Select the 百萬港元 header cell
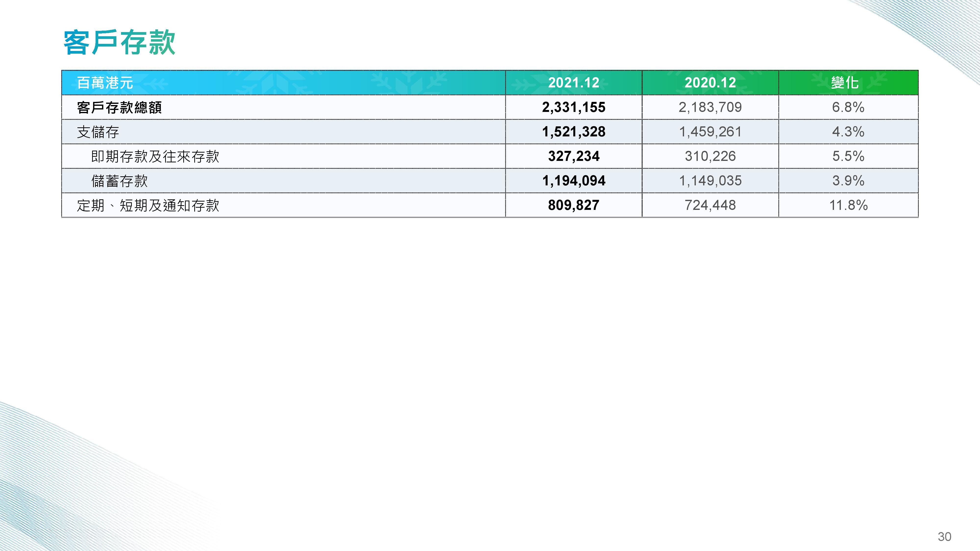This screenshot has height=551, width=980. click(105, 83)
